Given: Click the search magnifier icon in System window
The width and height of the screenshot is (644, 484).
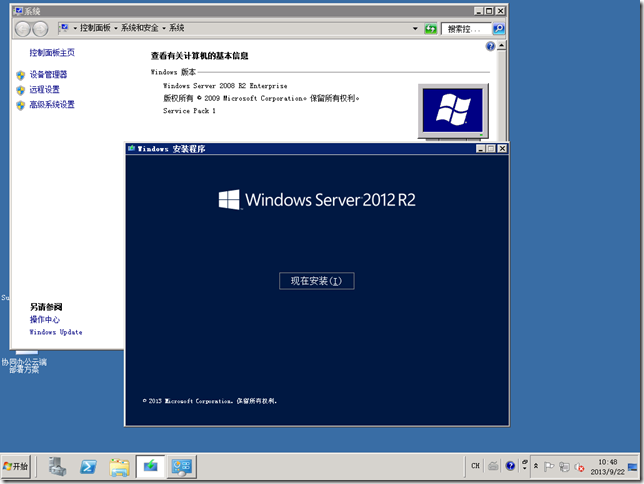Looking at the screenshot, I should click(498, 28).
